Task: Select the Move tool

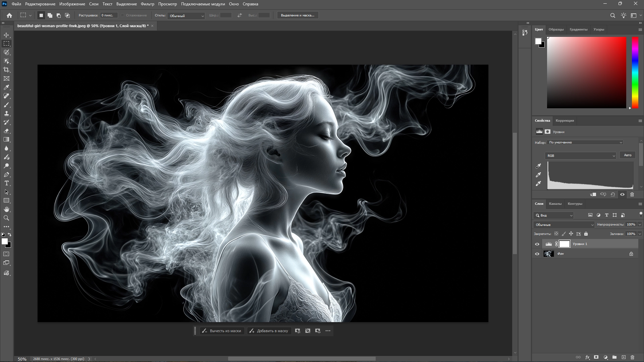Action: tap(6, 35)
